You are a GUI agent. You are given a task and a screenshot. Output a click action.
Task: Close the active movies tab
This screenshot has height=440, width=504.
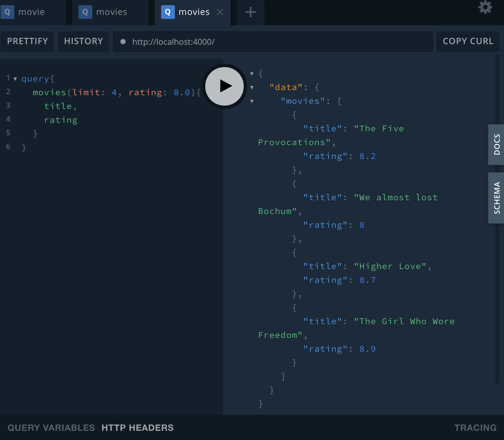coord(220,12)
